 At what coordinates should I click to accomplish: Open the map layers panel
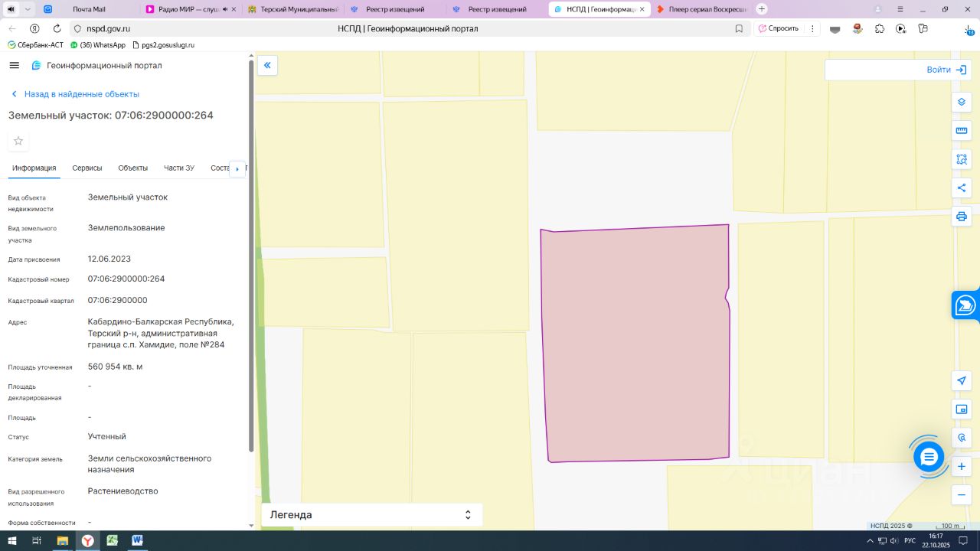[x=962, y=103]
